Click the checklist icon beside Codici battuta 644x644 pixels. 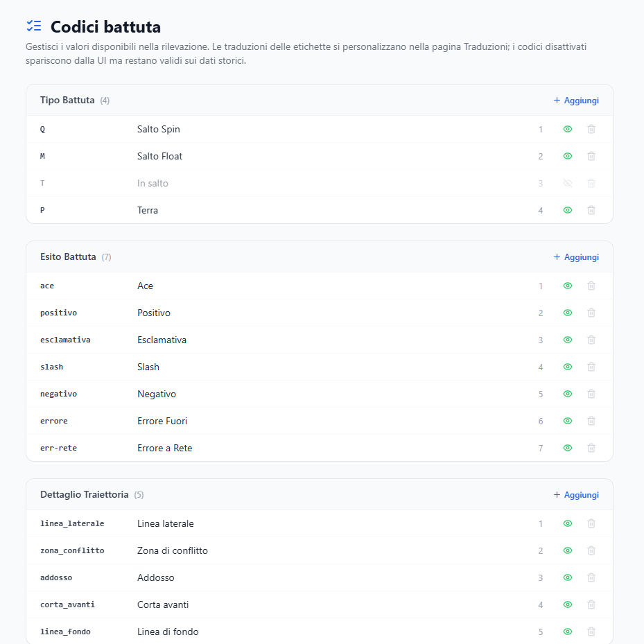(34, 26)
